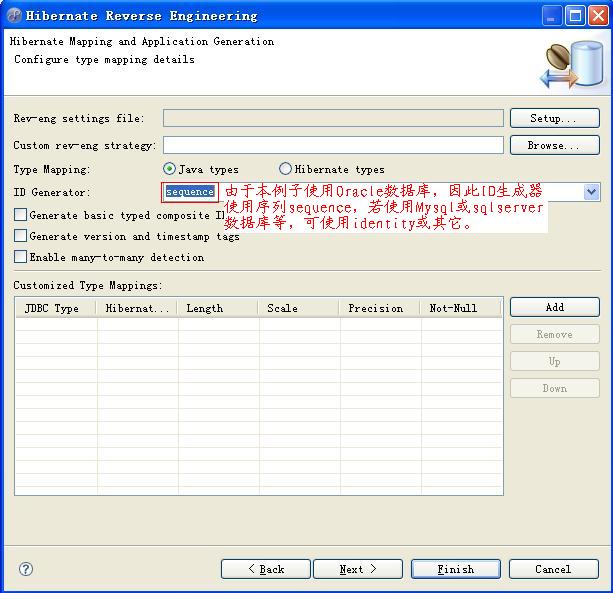Click the Precision column header

pyautogui.click(x=380, y=308)
